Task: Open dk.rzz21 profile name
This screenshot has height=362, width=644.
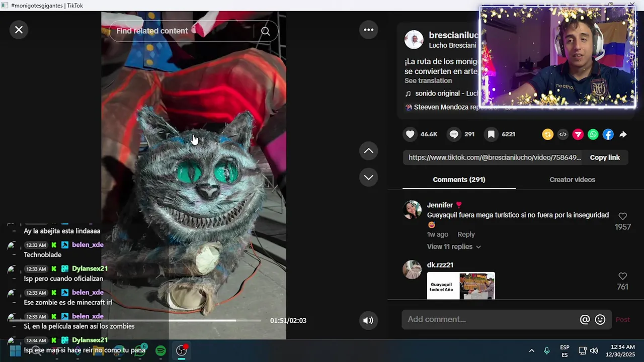Action: pos(440,265)
